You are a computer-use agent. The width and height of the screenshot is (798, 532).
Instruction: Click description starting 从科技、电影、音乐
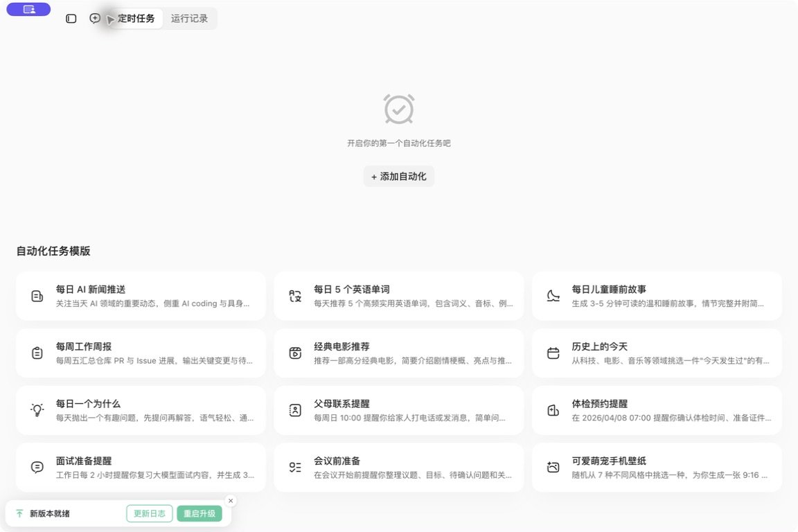671,360
